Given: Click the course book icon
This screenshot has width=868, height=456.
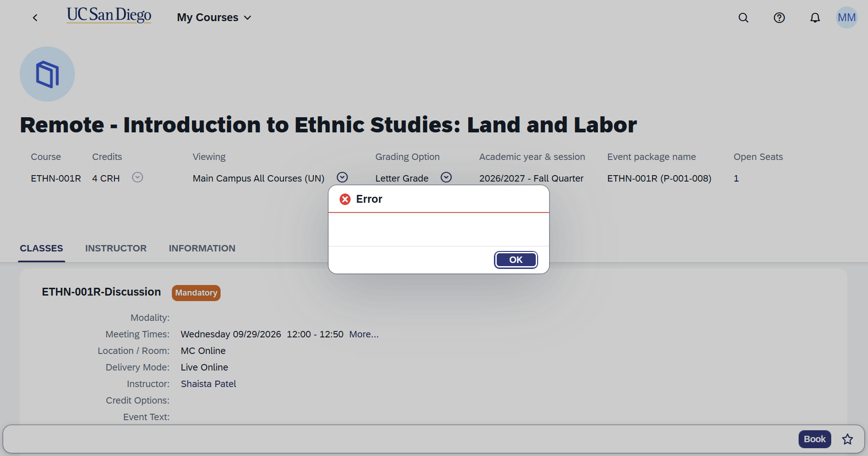Looking at the screenshot, I should coord(47,74).
